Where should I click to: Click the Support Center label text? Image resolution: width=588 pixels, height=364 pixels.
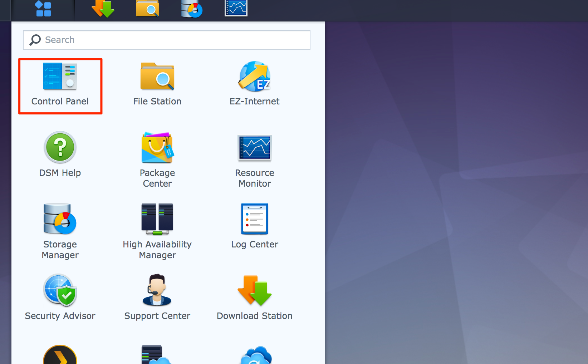click(x=157, y=316)
